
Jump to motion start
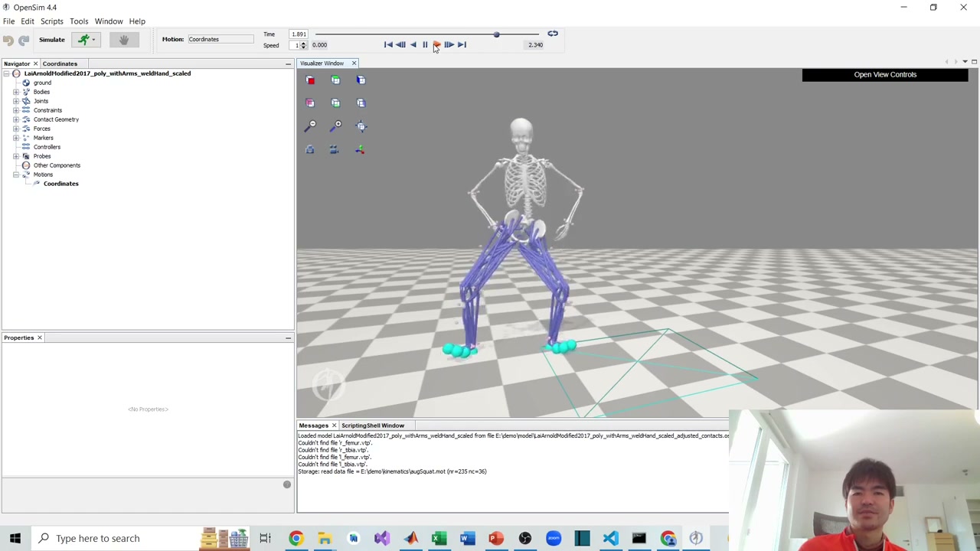click(x=388, y=45)
